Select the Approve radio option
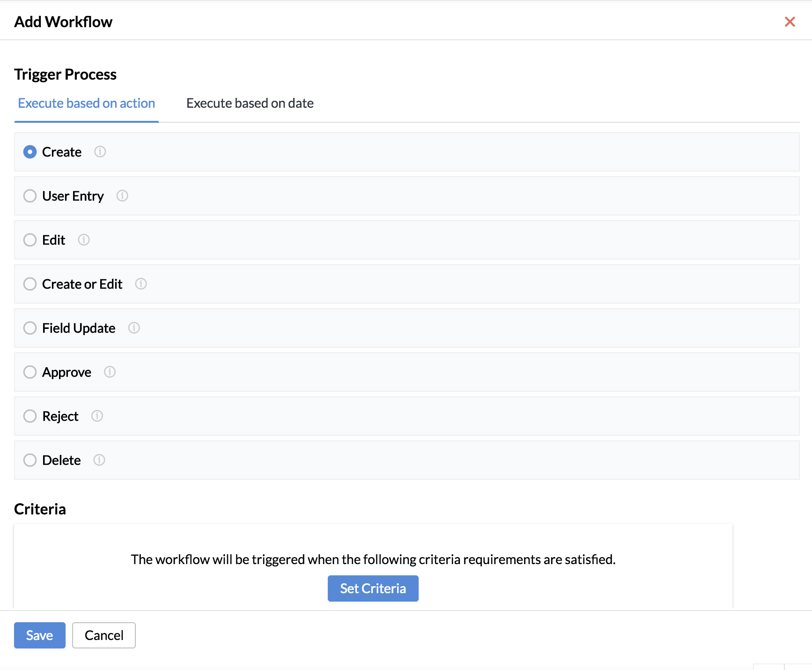 [30, 372]
